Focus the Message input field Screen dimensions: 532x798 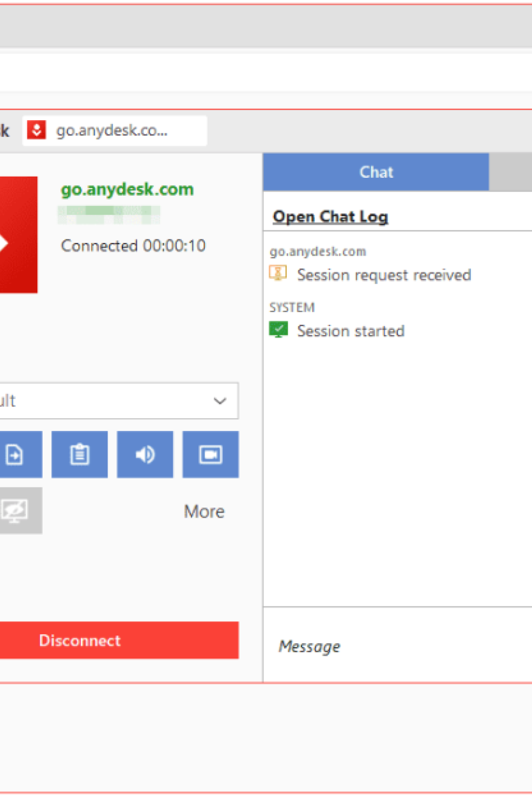[398, 645]
